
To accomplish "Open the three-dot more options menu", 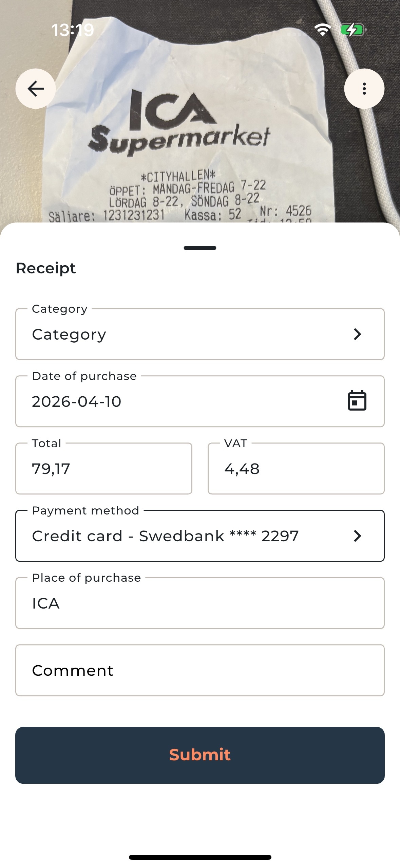I will [x=364, y=89].
